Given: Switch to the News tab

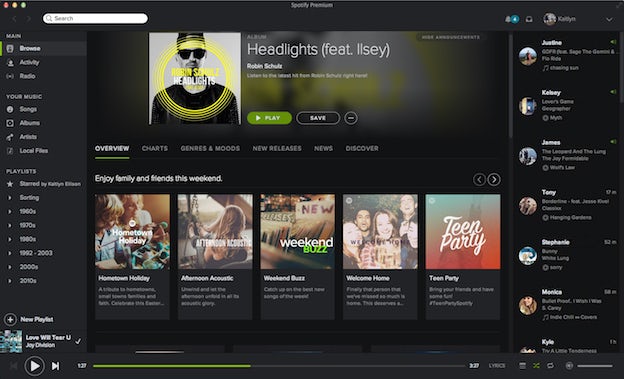Looking at the screenshot, I should (323, 148).
